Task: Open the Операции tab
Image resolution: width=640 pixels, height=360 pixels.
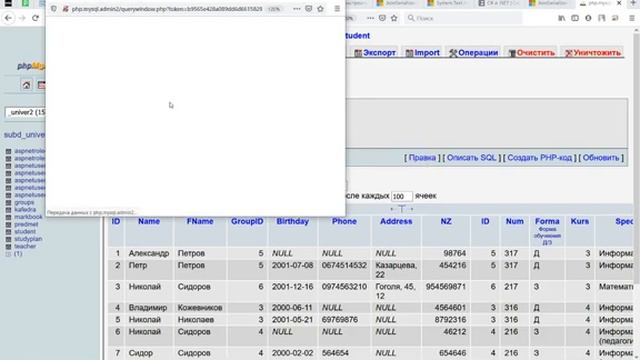Action: click(x=473, y=53)
